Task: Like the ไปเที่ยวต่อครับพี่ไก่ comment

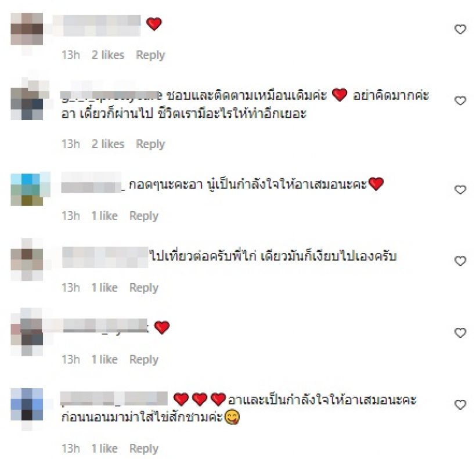Action: [x=460, y=261]
